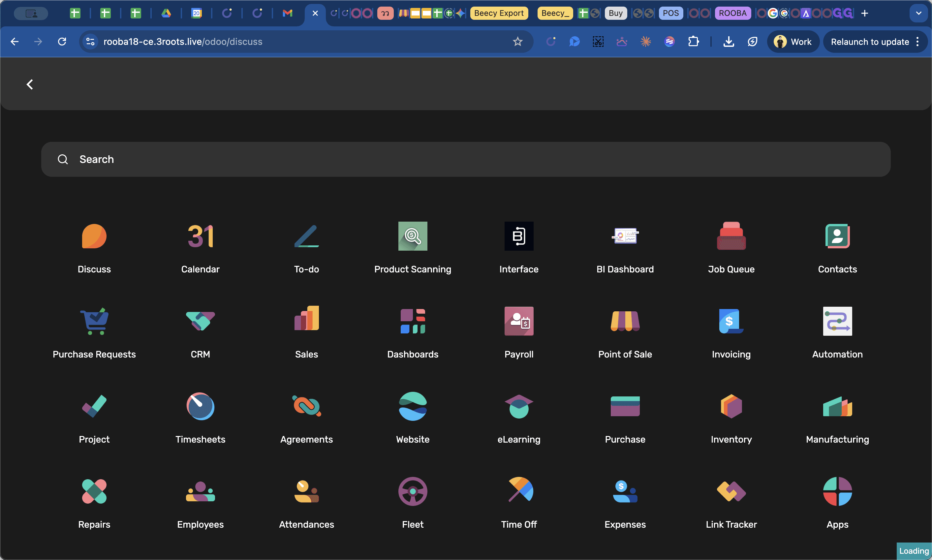Image resolution: width=932 pixels, height=560 pixels.
Task: Open the Timesheets app
Action: tap(201, 418)
